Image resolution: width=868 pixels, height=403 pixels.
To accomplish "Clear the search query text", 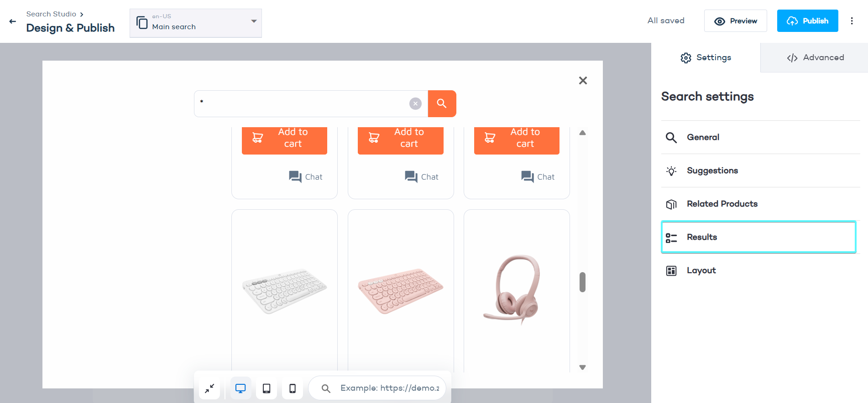I will coord(415,103).
